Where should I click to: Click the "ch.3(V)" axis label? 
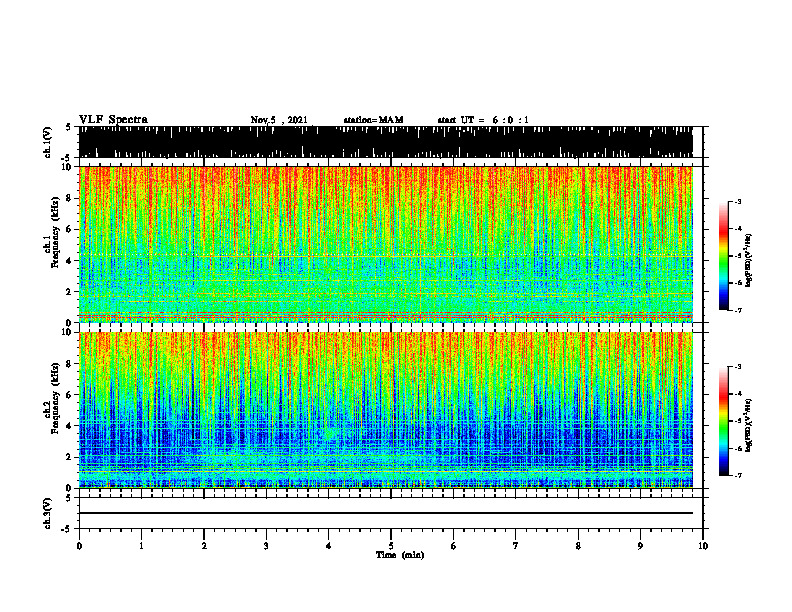[x=48, y=513]
